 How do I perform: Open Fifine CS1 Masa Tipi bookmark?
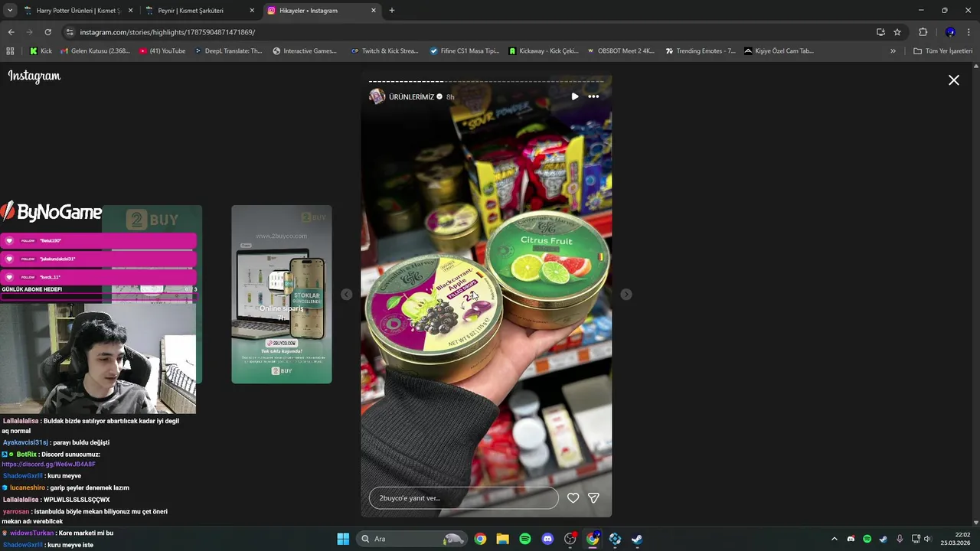pyautogui.click(x=464, y=51)
